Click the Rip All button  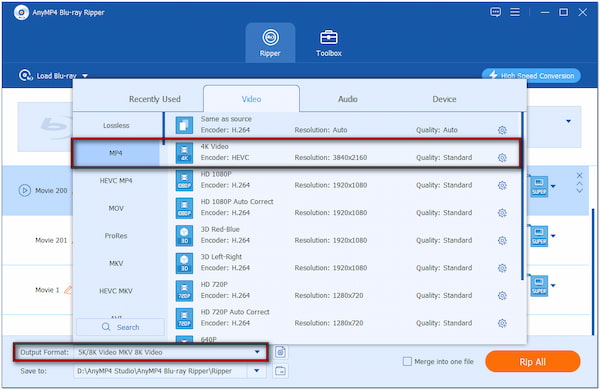coord(533,362)
